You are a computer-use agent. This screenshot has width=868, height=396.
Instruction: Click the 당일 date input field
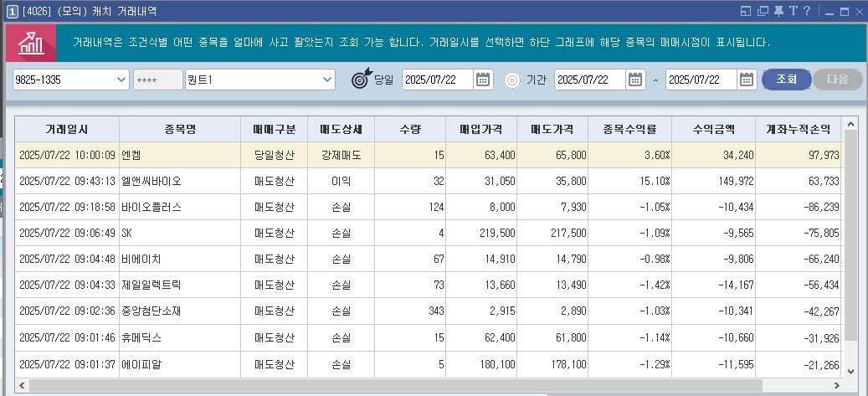[438, 80]
